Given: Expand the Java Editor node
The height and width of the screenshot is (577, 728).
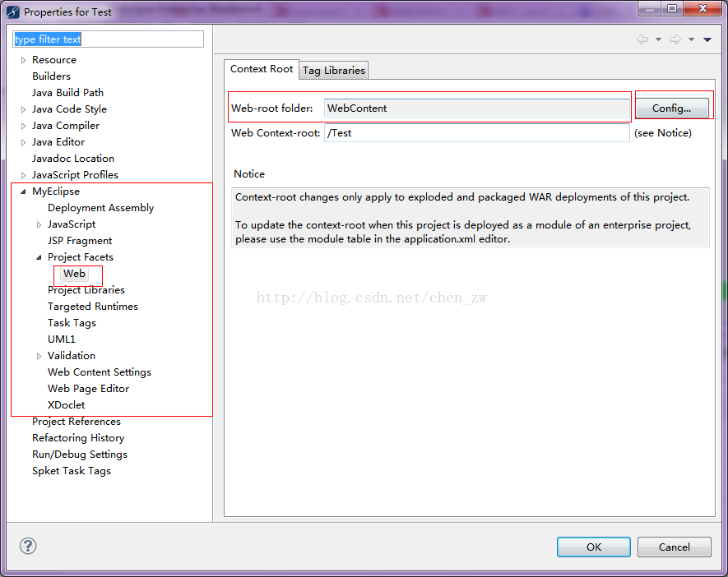Looking at the screenshot, I should coord(23,142).
